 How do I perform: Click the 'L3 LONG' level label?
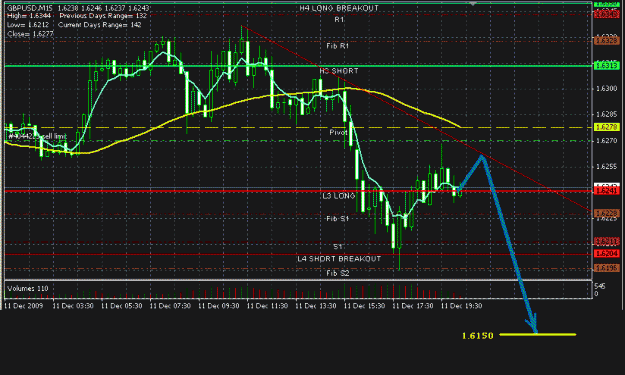(x=339, y=196)
